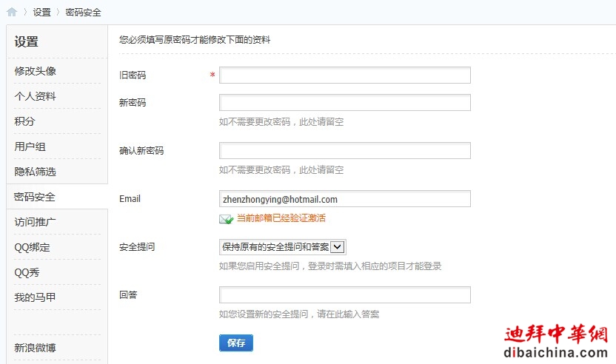Screen dimensions: 616x364
Task: Focus the 旧密码 input field
Action: coord(345,75)
